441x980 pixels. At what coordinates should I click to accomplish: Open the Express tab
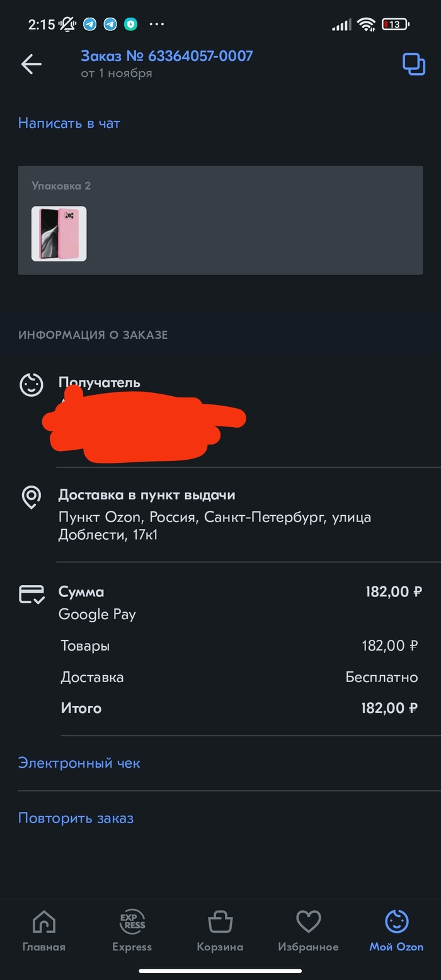pos(132,931)
